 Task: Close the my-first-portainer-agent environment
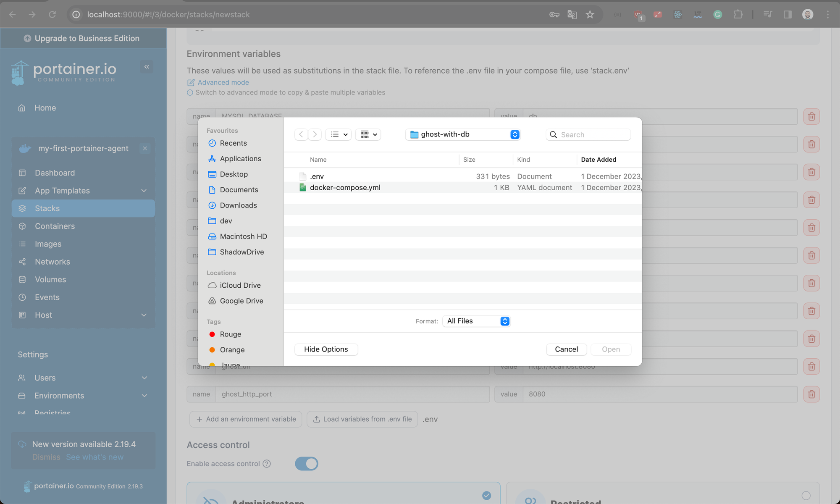click(145, 148)
